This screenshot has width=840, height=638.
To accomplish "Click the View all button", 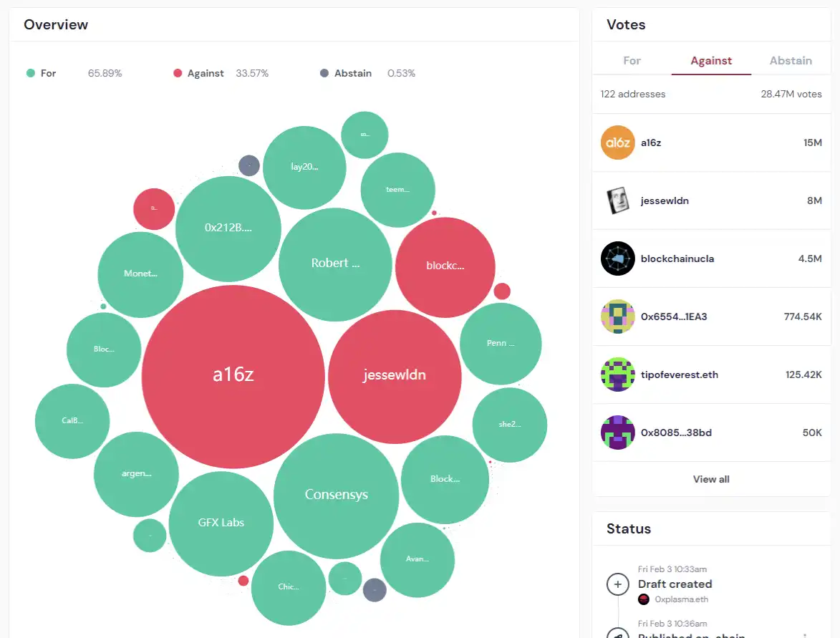I will pos(711,479).
